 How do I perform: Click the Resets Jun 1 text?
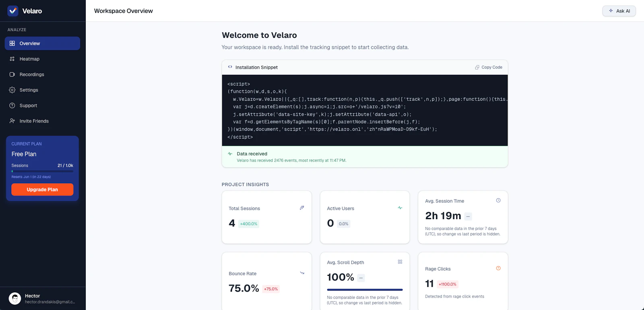point(31,177)
